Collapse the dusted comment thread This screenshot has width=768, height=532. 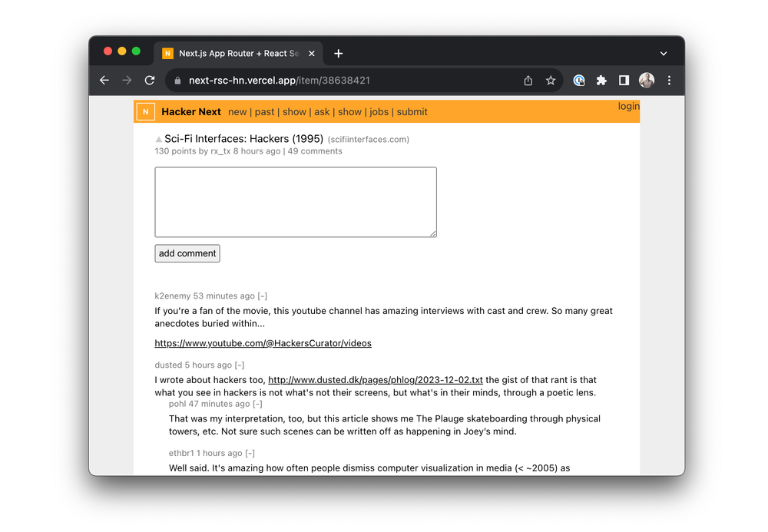[x=240, y=365]
